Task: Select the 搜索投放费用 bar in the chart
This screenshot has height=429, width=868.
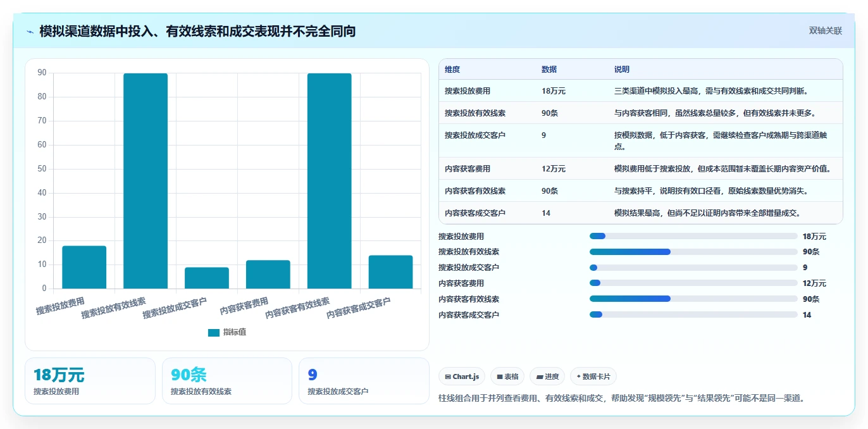Action: pyautogui.click(x=84, y=267)
